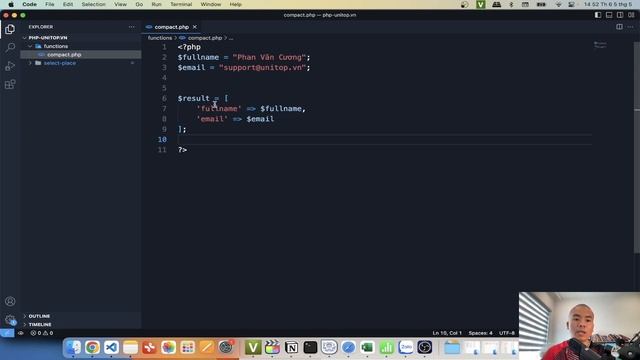The image size is (640, 360).
Task: Click Explorer panel more actions ellipsis
Action: click(x=131, y=27)
